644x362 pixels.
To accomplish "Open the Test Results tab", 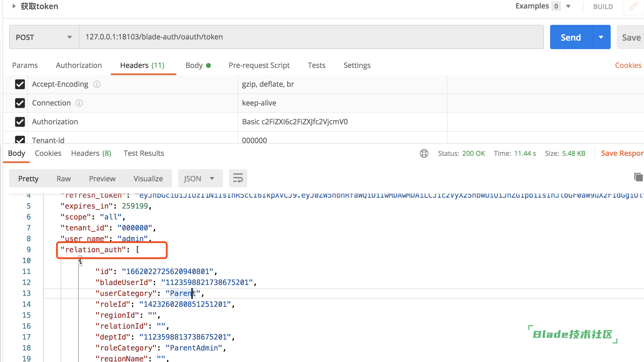I will (x=144, y=153).
